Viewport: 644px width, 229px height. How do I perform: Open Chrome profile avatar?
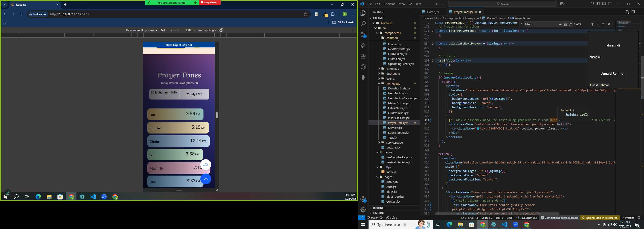[345, 14]
